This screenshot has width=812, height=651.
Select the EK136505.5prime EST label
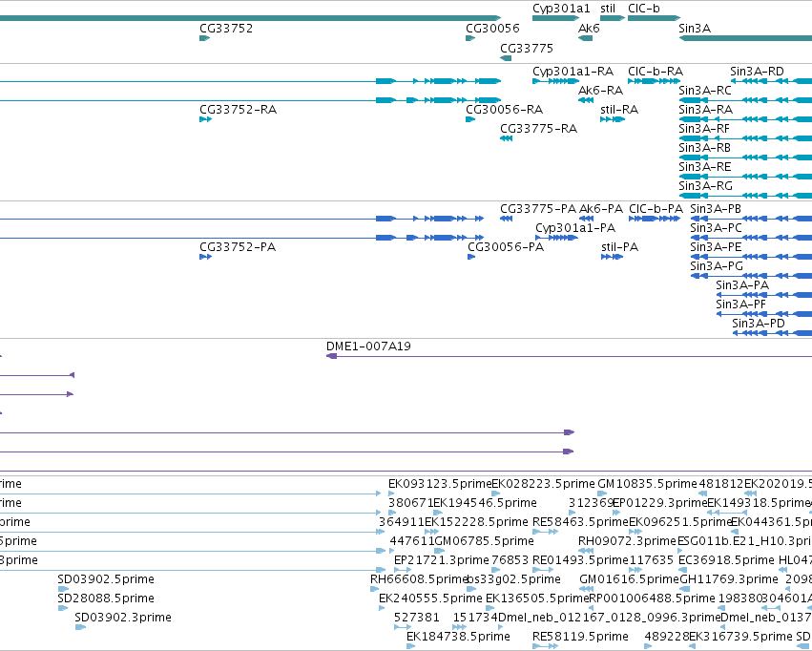pos(537,599)
